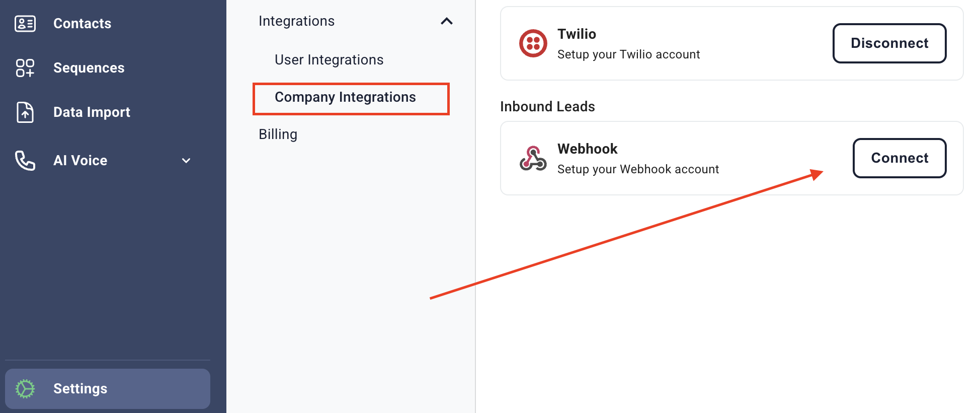This screenshot has width=980, height=413.
Task: Disconnect the Twilio account
Action: point(889,43)
